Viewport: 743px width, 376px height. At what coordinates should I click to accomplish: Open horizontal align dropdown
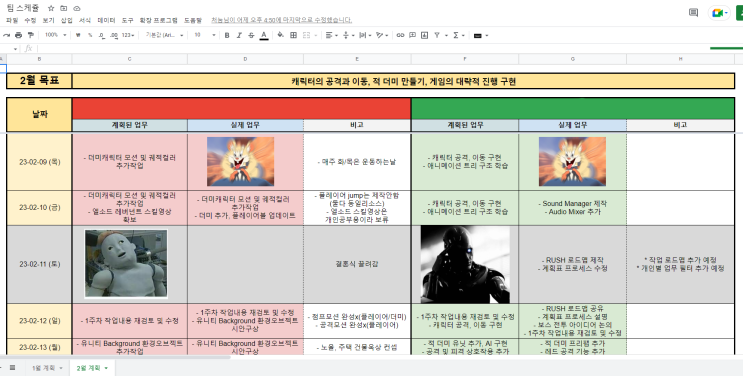(x=331, y=35)
